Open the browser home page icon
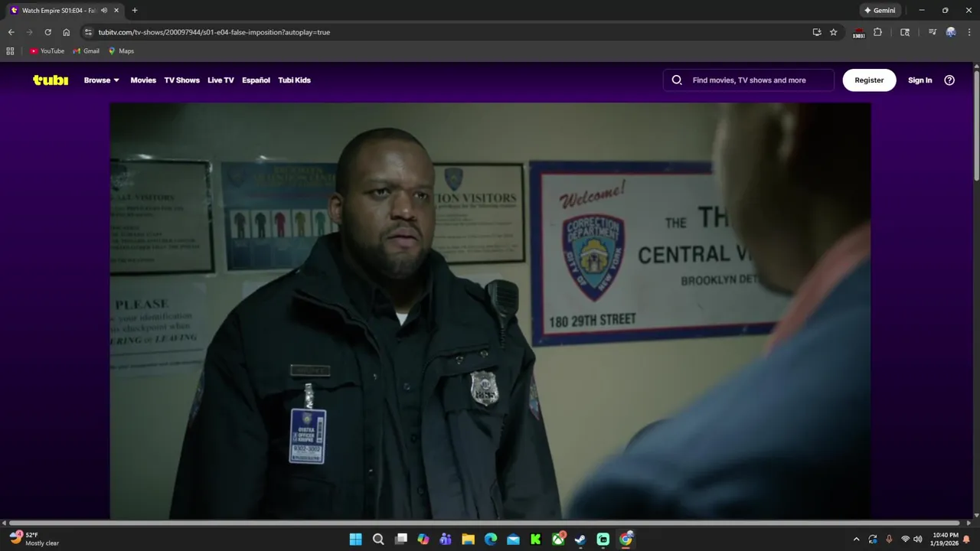Image resolution: width=980 pixels, height=551 pixels. tap(67, 32)
